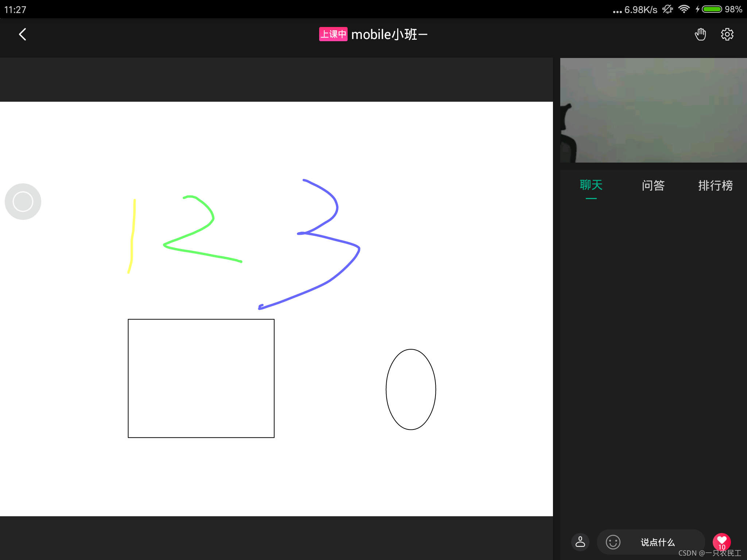
Task: Tap the 上课中 live status badge
Action: pyautogui.click(x=333, y=34)
